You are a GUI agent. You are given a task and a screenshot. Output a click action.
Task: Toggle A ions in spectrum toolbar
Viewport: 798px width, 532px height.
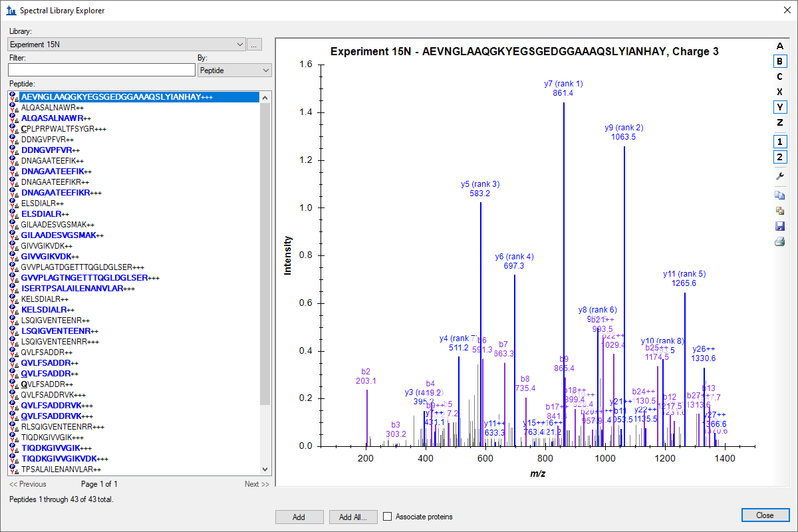pyautogui.click(x=779, y=46)
